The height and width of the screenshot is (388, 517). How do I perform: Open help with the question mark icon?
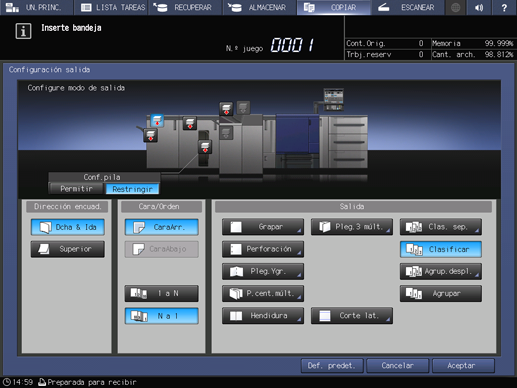pos(504,7)
